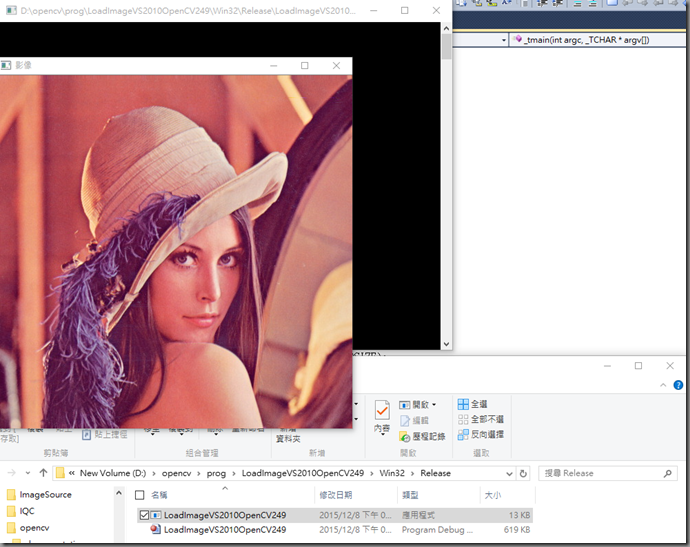Screen dimensions: 690x547
Task: Uncheck the LoadImageVS2010OpenCV249 application checkbox
Action: 144,515
